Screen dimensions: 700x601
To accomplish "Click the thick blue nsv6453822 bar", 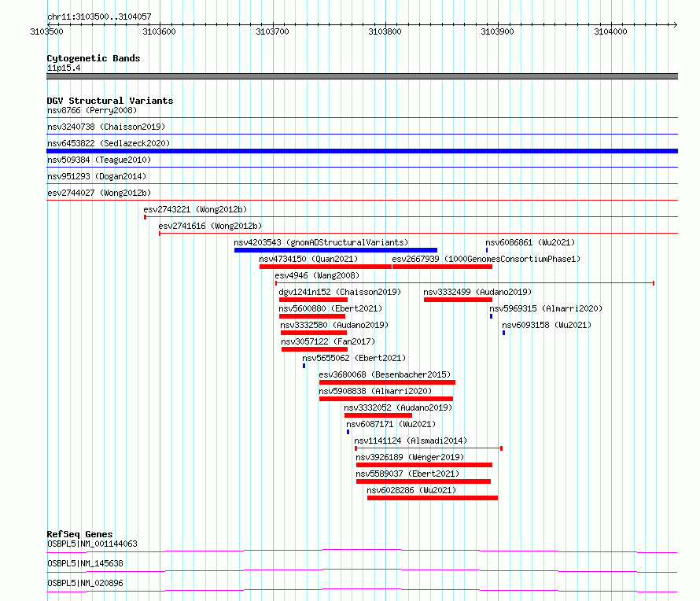I will coord(362,151).
